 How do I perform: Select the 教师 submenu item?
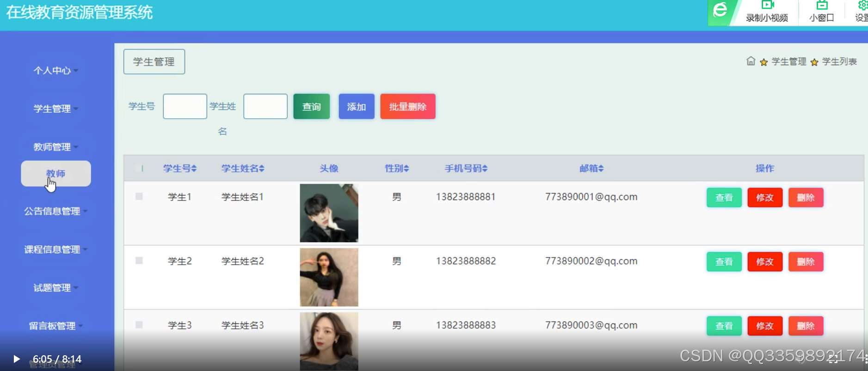click(55, 174)
